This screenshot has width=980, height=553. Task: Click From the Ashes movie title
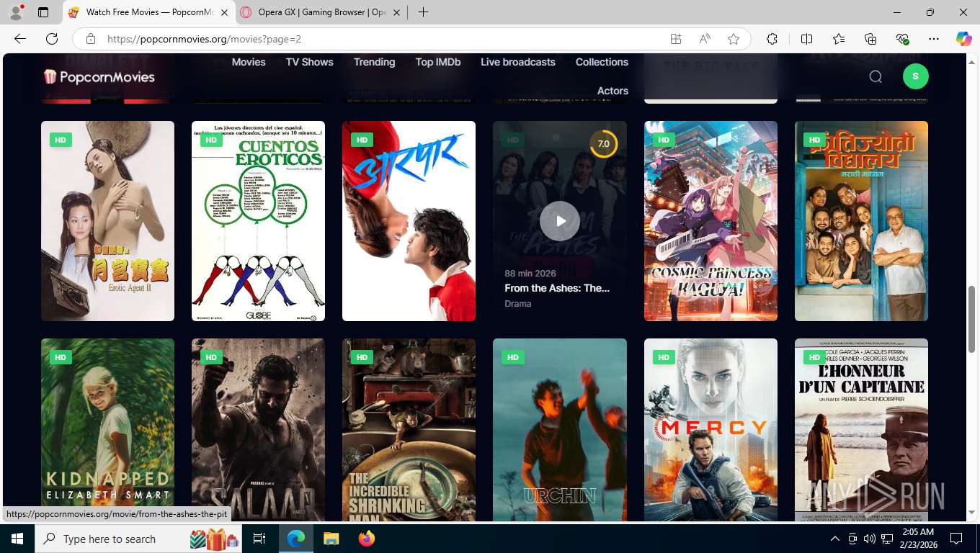(x=557, y=288)
